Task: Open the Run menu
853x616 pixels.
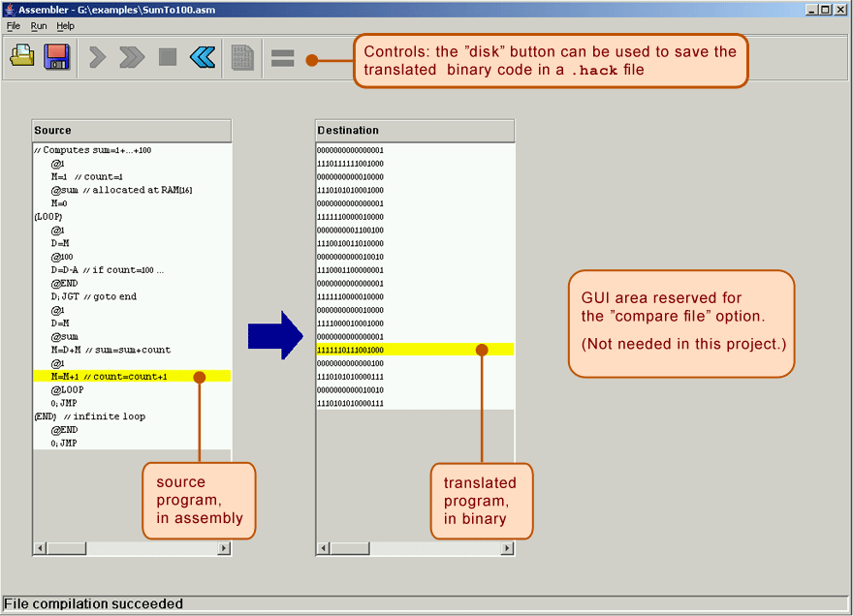Action: coord(38,26)
